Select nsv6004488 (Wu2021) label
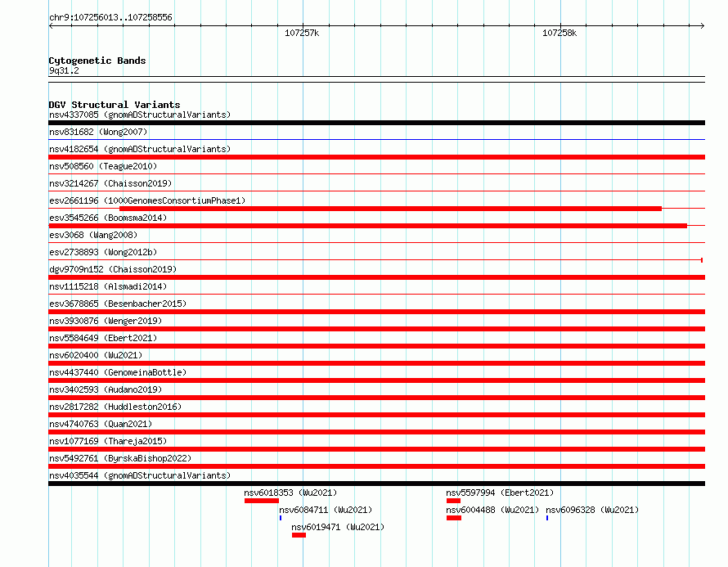728x567 pixels. click(x=492, y=510)
